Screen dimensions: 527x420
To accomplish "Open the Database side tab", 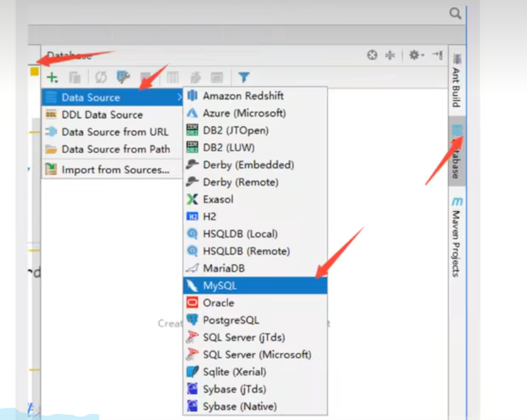I will pyautogui.click(x=457, y=151).
